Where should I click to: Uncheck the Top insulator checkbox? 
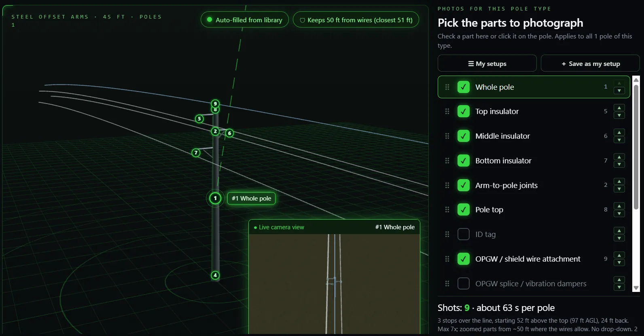tap(464, 112)
